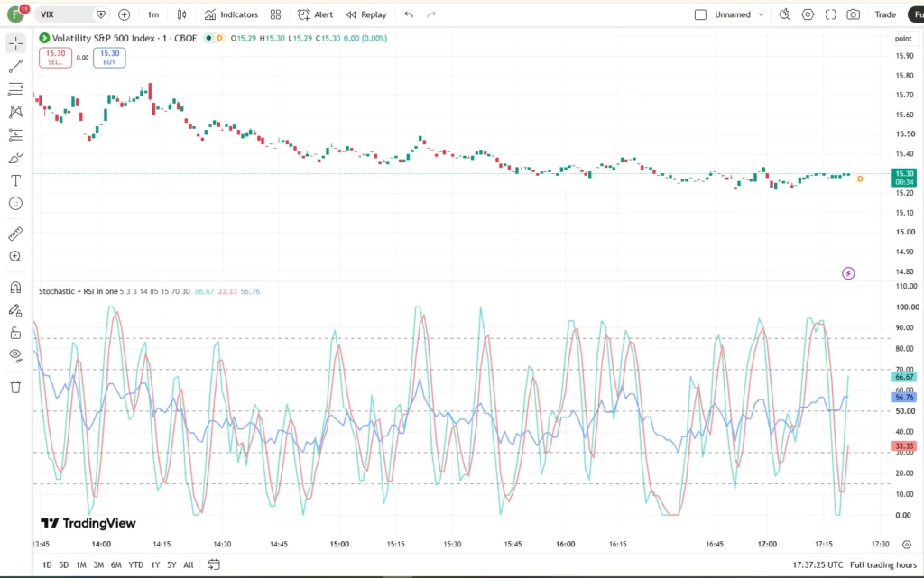This screenshot has width=924, height=578.
Task: Click the Volatility S&P 500 Index title
Action: [x=125, y=38]
